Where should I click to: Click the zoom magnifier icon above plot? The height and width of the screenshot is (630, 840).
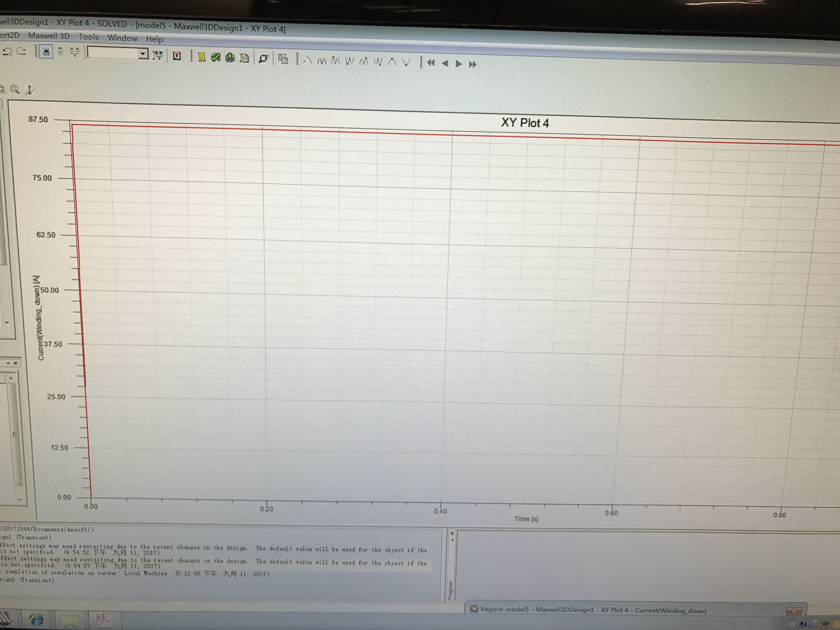(15, 89)
